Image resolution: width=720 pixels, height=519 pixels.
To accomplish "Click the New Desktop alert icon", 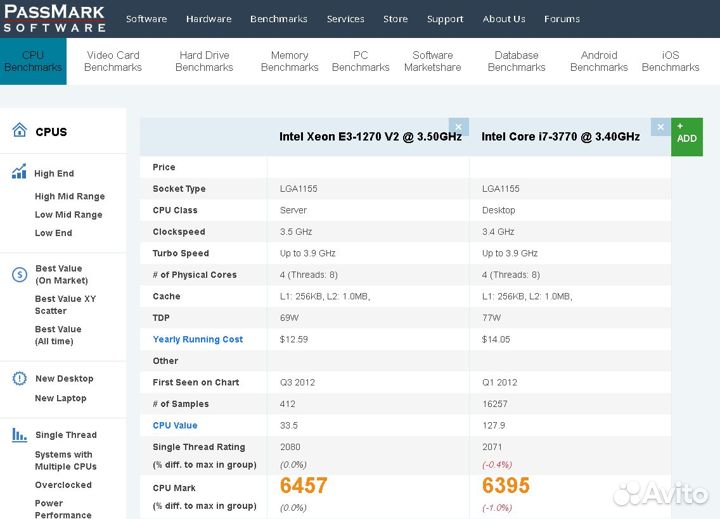I will (x=19, y=378).
